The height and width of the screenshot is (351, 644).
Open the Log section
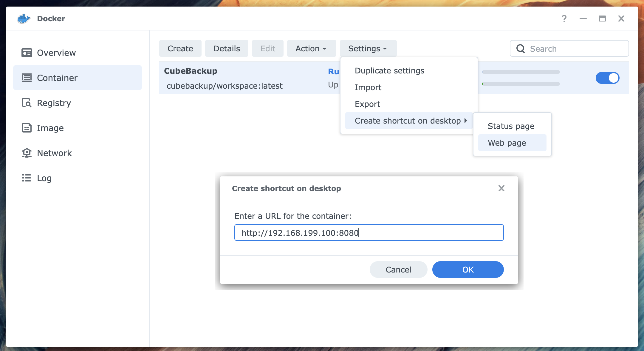pos(44,178)
